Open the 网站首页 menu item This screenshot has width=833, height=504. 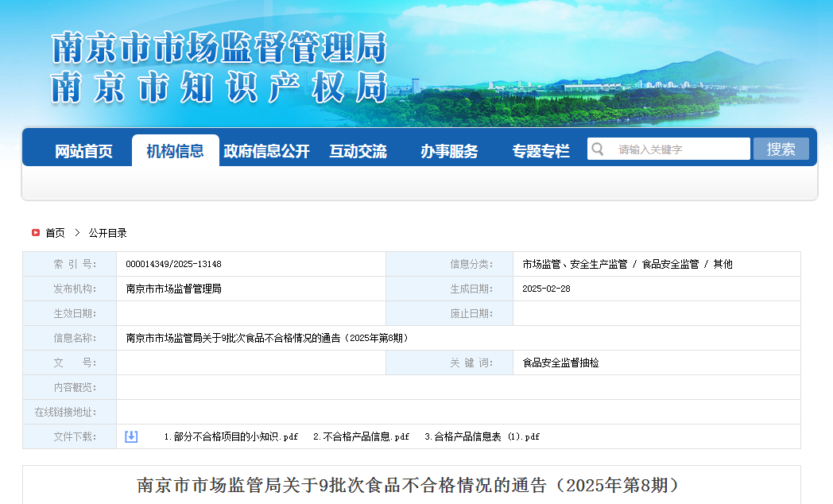[x=84, y=151]
